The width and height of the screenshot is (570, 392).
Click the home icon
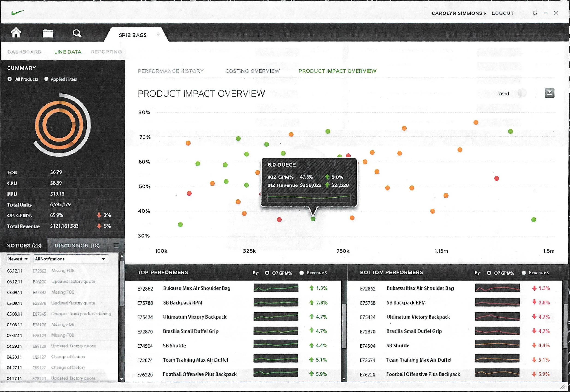[x=16, y=33]
